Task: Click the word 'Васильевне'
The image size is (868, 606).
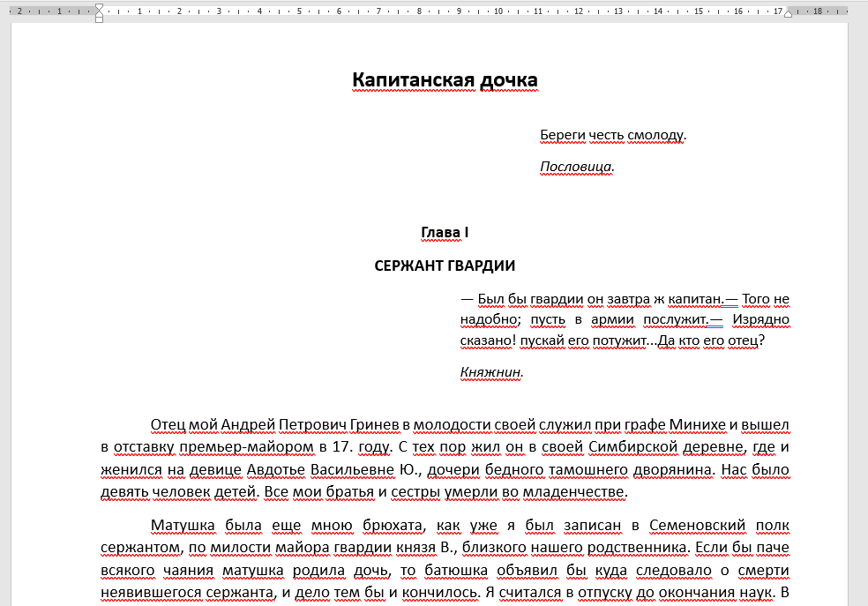Action: 352,470
